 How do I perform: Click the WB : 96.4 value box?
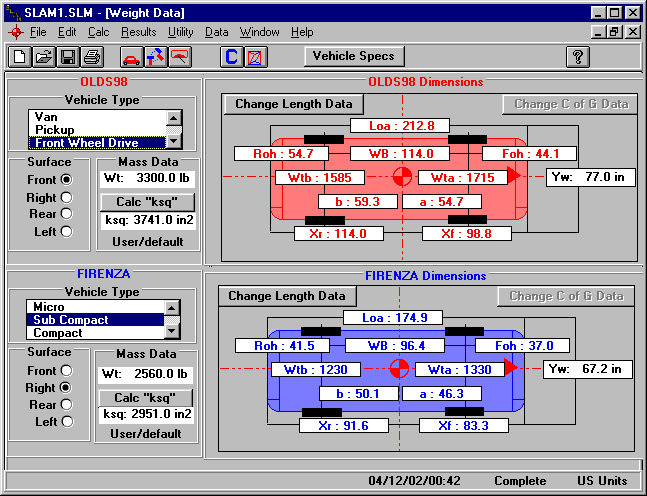(395, 345)
